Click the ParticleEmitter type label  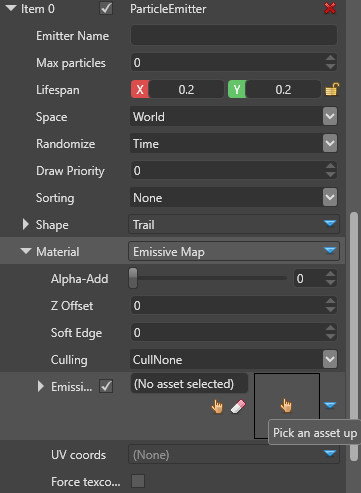coord(168,9)
